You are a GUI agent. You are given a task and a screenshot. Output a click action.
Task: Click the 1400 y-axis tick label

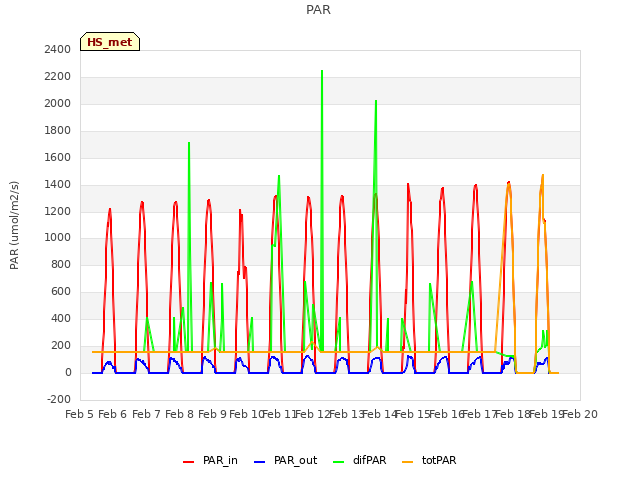58,184
